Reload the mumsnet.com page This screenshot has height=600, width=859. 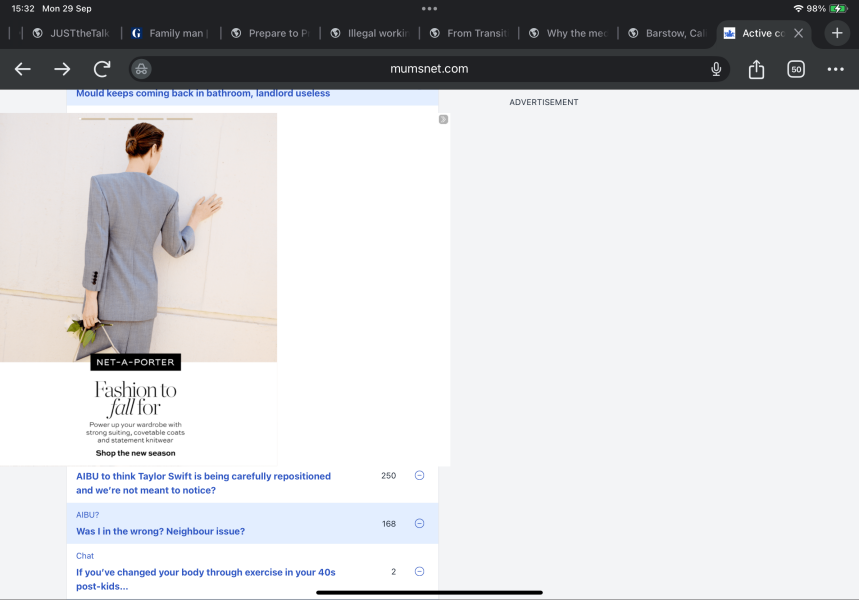click(x=100, y=69)
